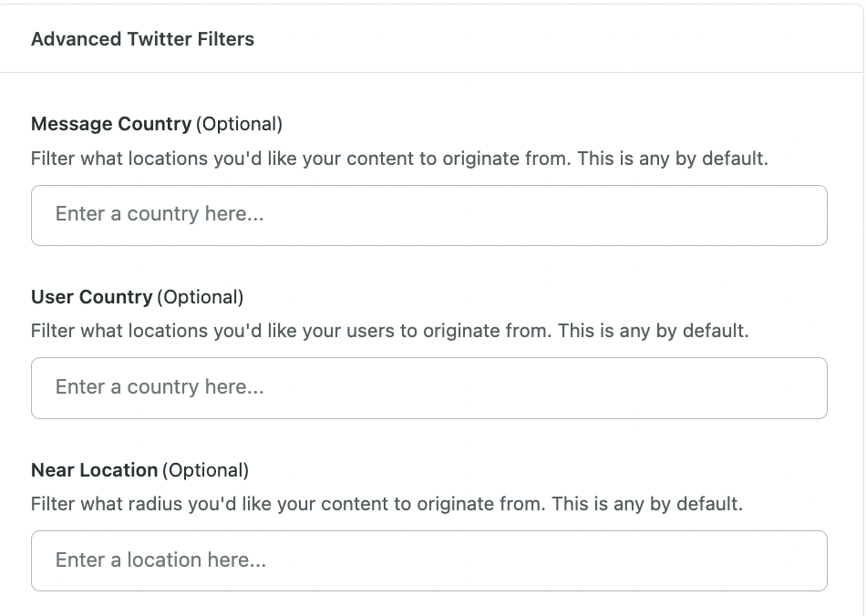
Task: Click (Optional) beside User Country
Action: pos(201,297)
